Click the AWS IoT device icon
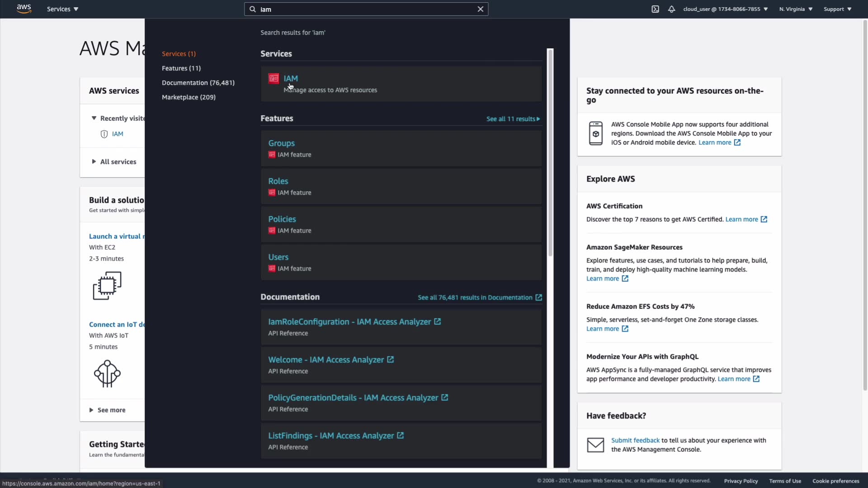 pyautogui.click(x=107, y=373)
